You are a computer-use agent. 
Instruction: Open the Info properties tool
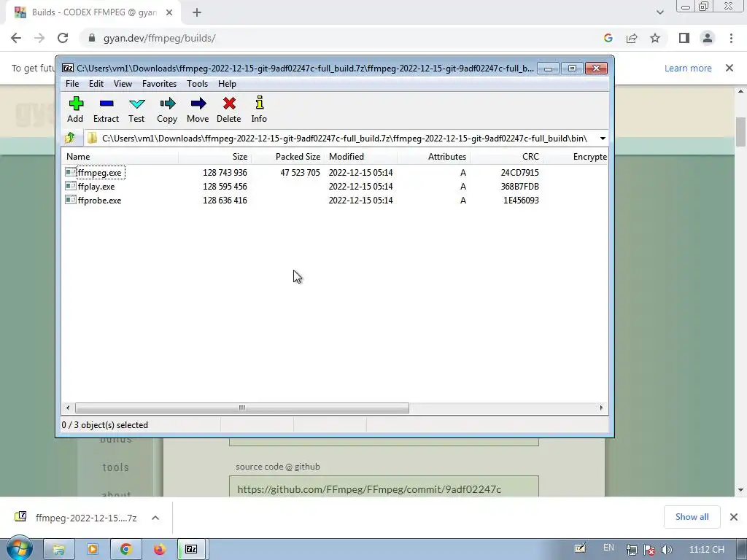coord(259,110)
